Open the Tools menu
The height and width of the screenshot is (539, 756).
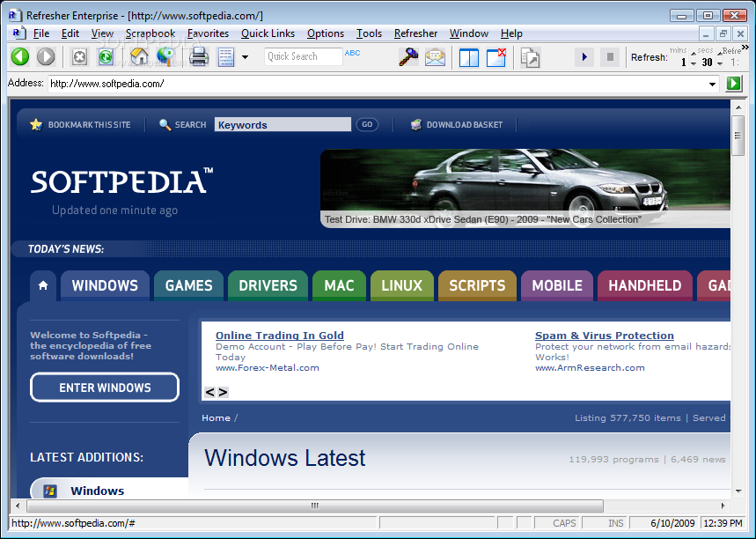pyautogui.click(x=369, y=33)
